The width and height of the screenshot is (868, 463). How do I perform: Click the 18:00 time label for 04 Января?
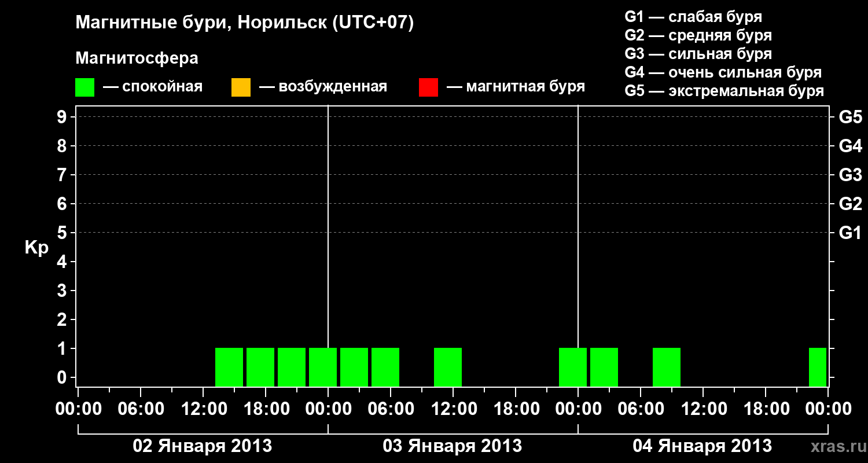click(x=766, y=409)
